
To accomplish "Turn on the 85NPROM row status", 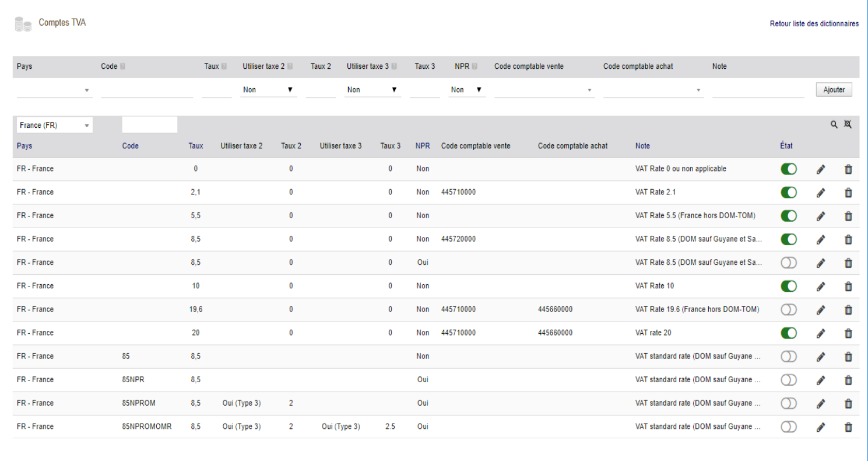I will coord(789,403).
